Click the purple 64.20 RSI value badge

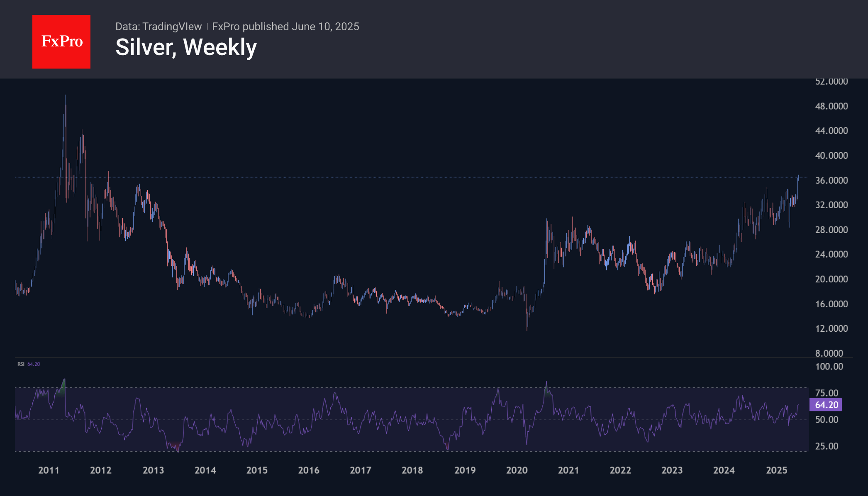click(x=826, y=405)
